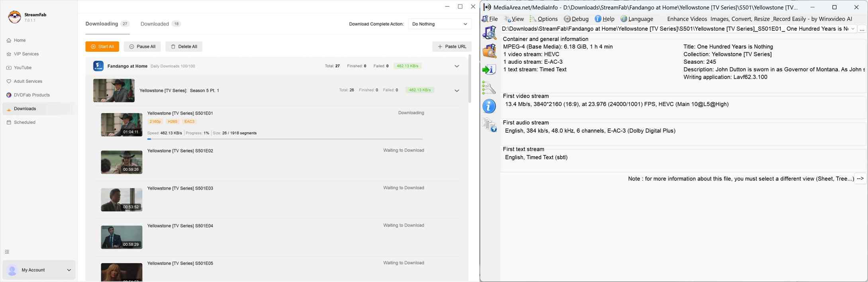Click the 'English, Timed Text (sbtl)' line
The width and height of the screenshot is (868, 282).
[x=536, y=157]
